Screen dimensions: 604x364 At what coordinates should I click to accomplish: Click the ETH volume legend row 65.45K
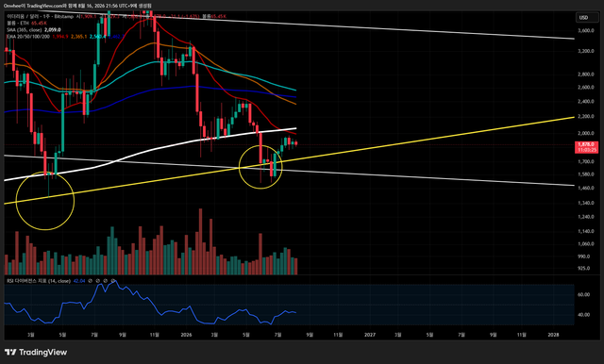[x=26, y=23]
